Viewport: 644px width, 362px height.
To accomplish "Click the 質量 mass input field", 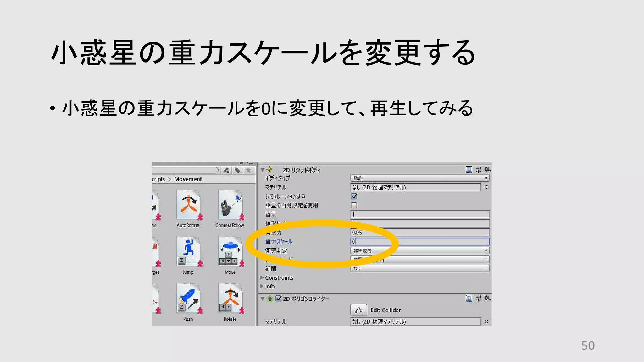I will coord(420,215).
